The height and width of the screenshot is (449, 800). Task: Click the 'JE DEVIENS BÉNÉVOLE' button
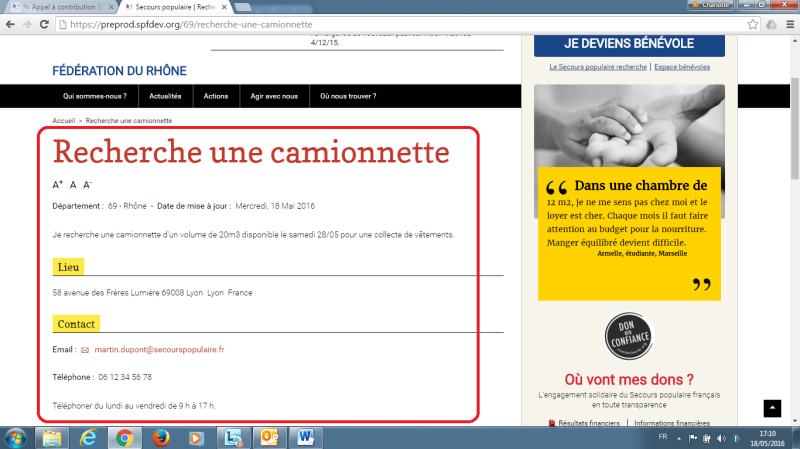[x=629, y=44]
